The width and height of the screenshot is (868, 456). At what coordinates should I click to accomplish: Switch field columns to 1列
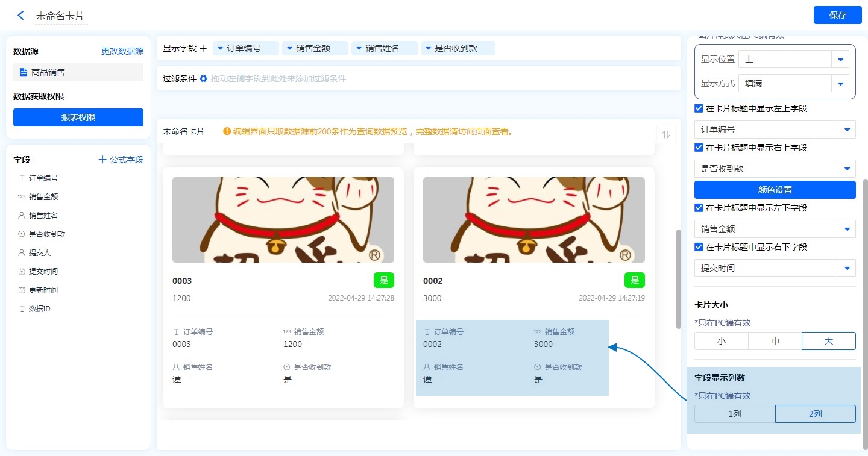(x=734, y=414)
